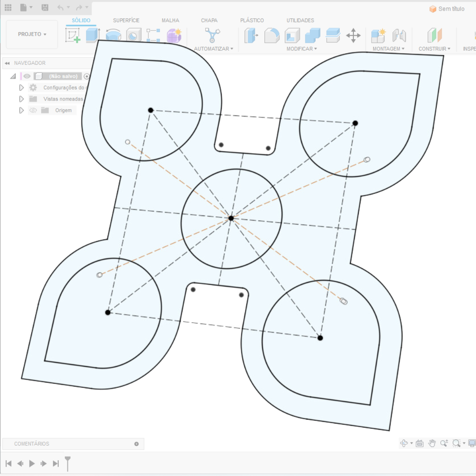Open the CONSTRUIR dropdown menu

(x=435, y=49)
